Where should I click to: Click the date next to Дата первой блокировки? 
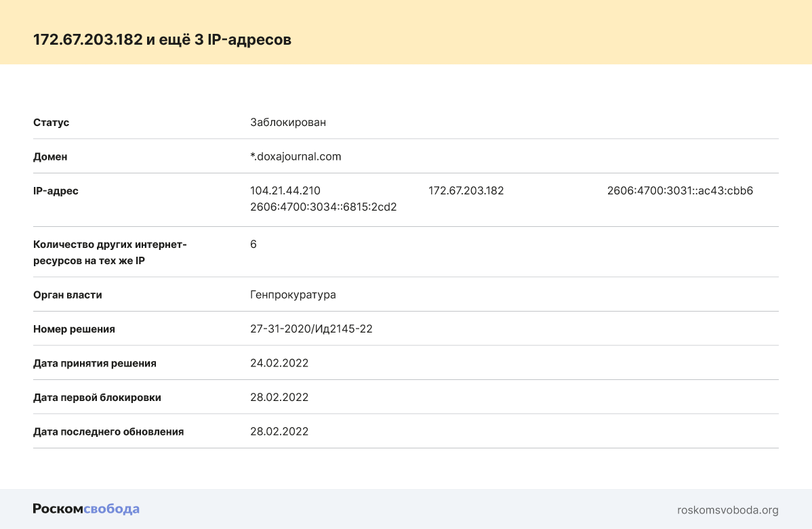pos(279,398)
